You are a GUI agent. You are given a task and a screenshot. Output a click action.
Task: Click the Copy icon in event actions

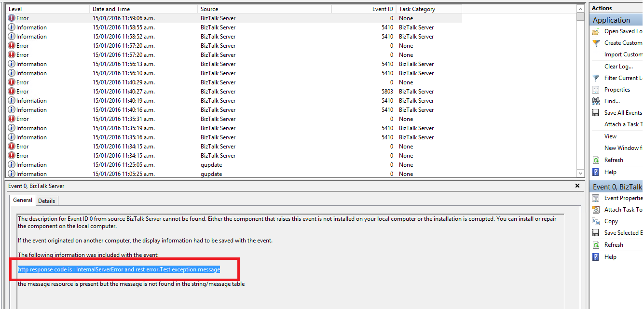[596, 221]
